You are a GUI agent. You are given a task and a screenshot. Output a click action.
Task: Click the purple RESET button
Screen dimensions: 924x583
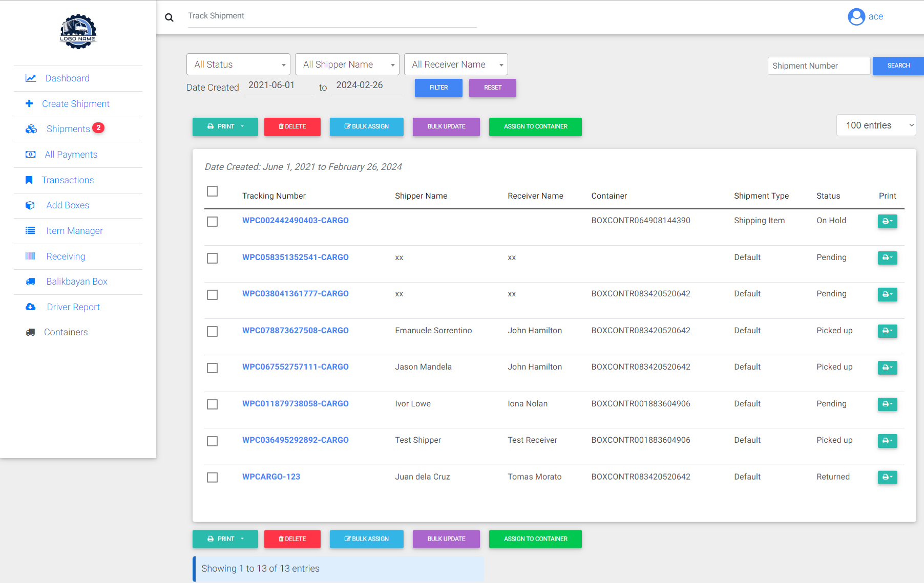click(x=493, y=88)
